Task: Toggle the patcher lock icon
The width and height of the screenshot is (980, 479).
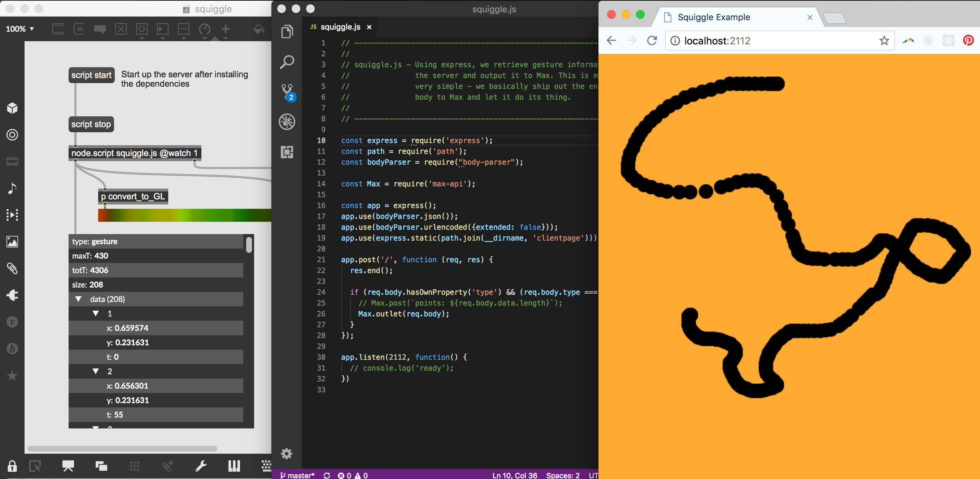Action: pos(12,466)
